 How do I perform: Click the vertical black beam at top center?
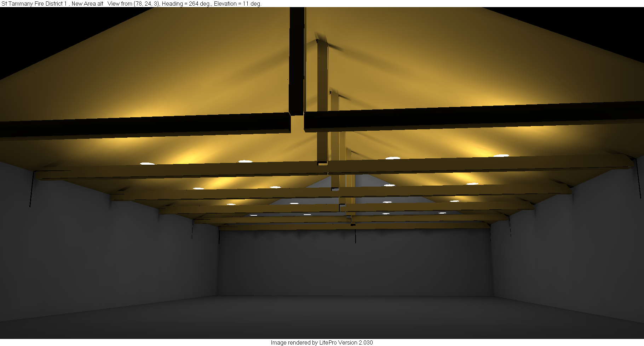pos(297,60)
